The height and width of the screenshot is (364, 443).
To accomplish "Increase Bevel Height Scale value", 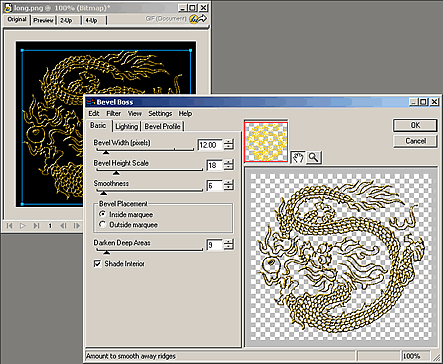I will click(x=229, y=162).
